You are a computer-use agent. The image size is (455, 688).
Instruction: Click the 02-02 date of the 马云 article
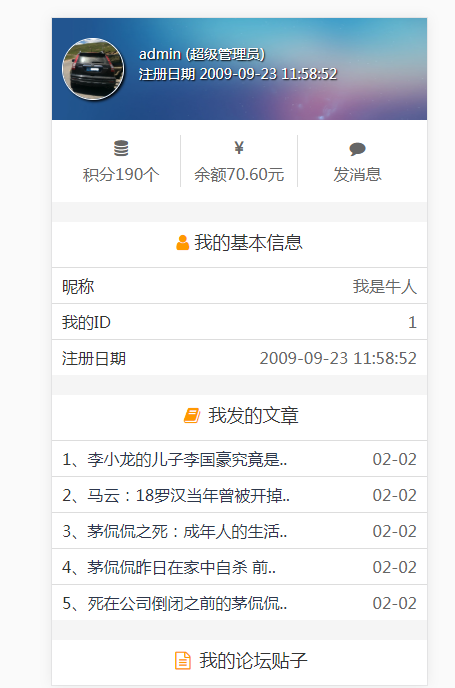394,495
